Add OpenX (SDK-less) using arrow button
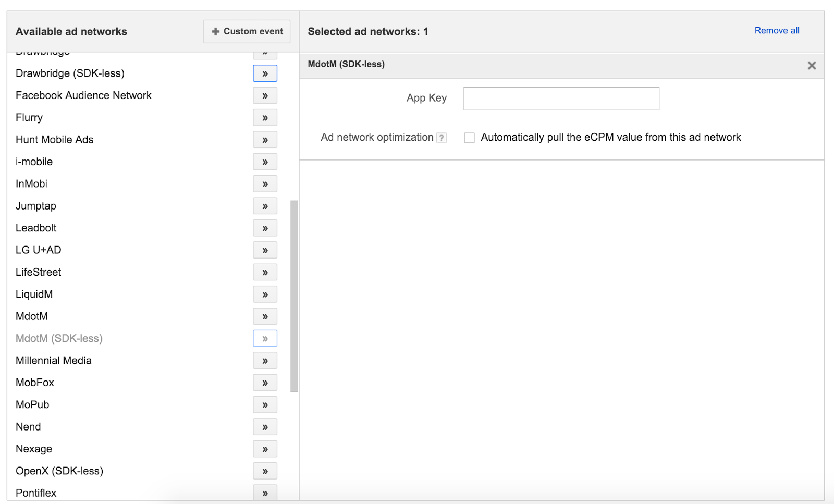Screen dimensions: 834x504 (x=265, y=471)
